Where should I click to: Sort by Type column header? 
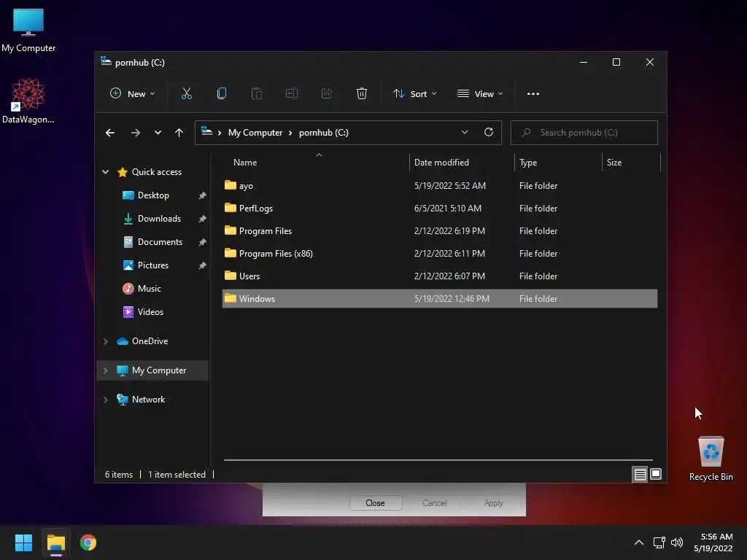tap(528, 163)
